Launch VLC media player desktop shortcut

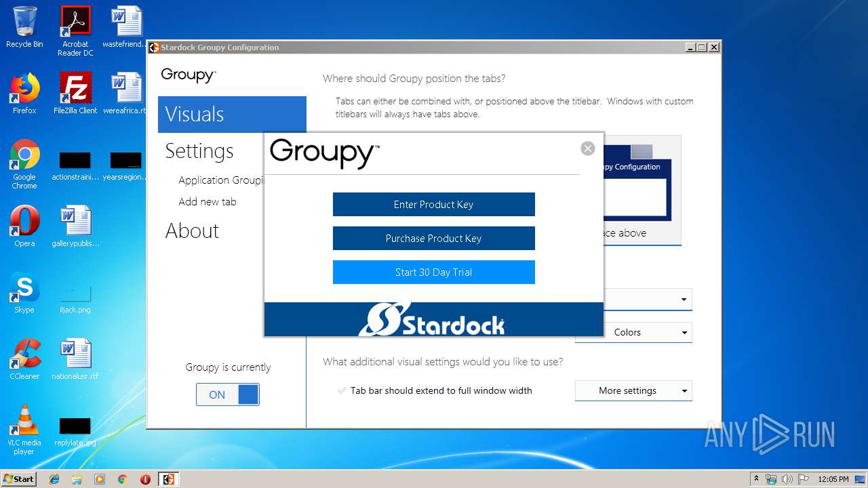(x=24, y=430)
